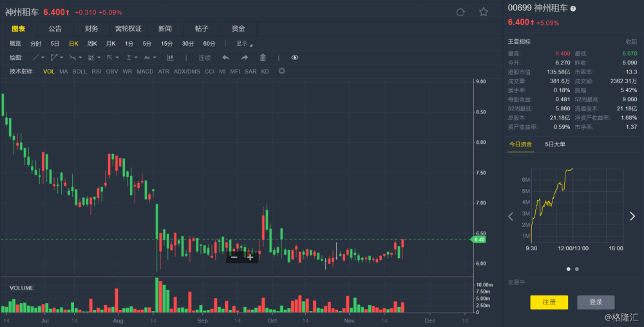Click the yellow 注册 register button

point(549,302)
